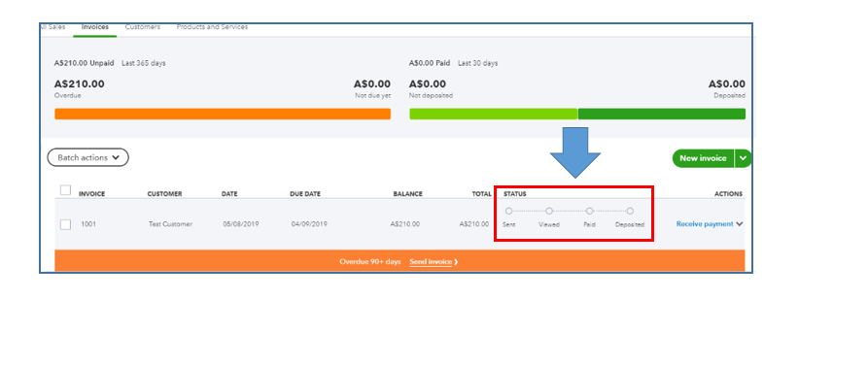Sort by the DATE column header

(229, 194)
